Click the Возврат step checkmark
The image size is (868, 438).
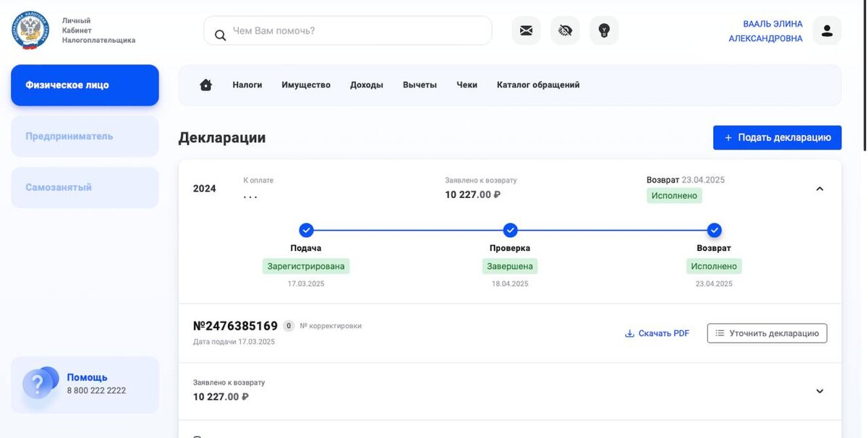point(714,230)
